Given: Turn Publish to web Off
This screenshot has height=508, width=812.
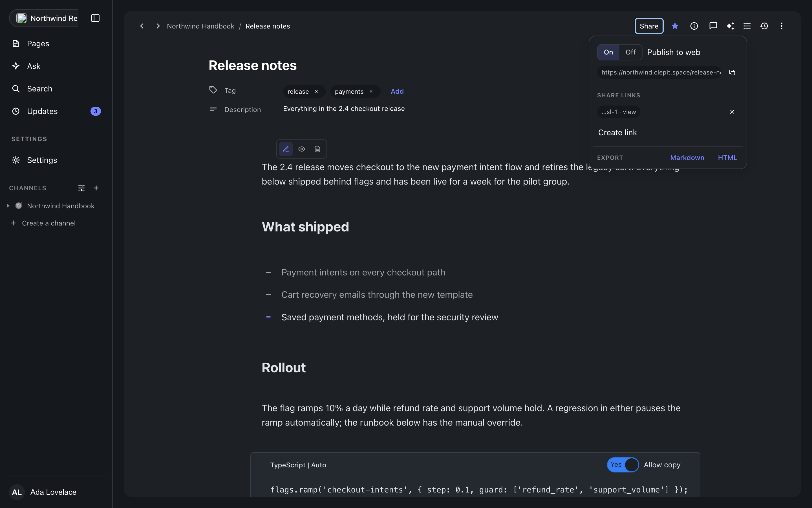Looking at the screenshot, I should click(630, 52).
